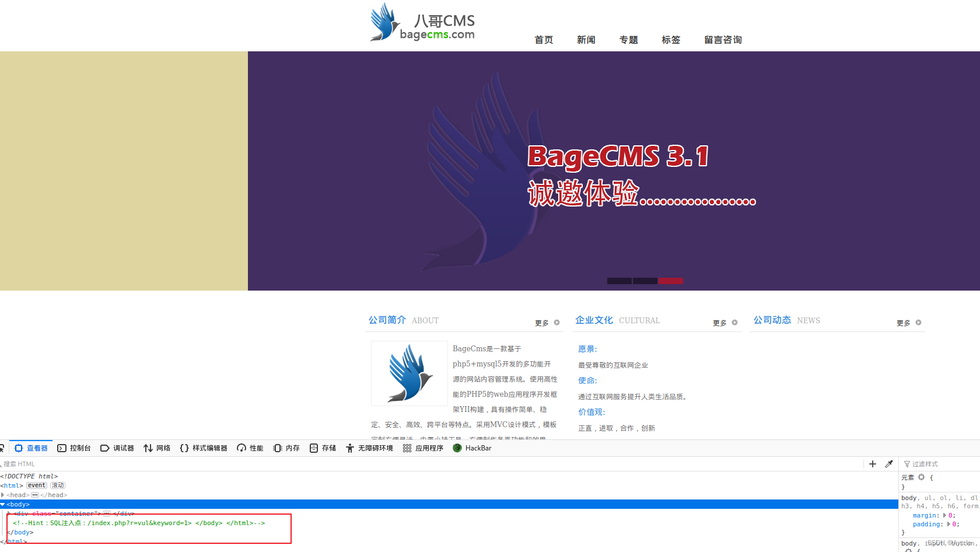Open the eyedropper color sampler icon

click(888, 464)
